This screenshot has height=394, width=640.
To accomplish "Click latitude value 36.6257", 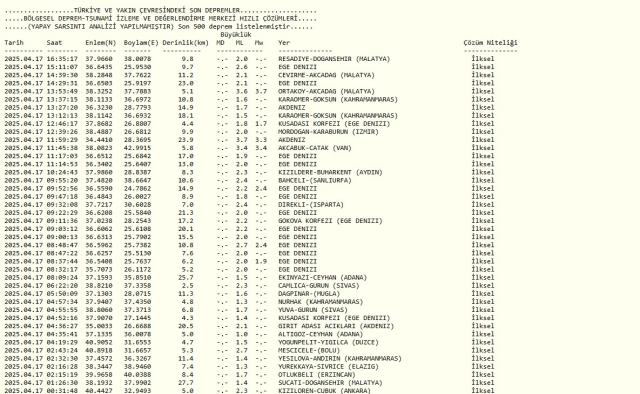I will [x=99, y=253].
